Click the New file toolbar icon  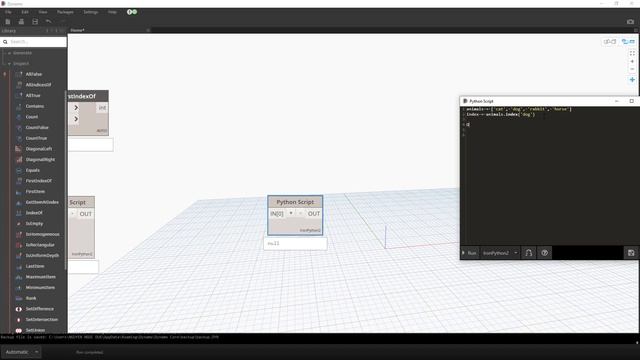8,22
